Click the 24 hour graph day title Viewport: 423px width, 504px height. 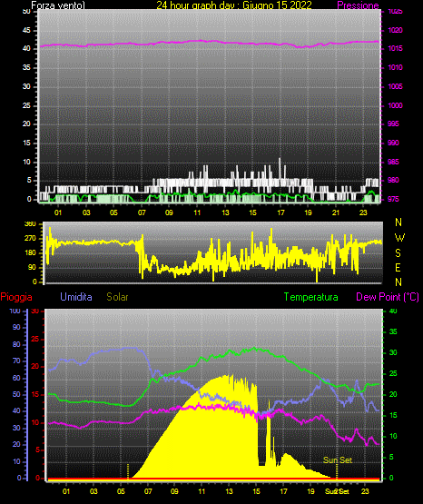(x=234, y=5)
